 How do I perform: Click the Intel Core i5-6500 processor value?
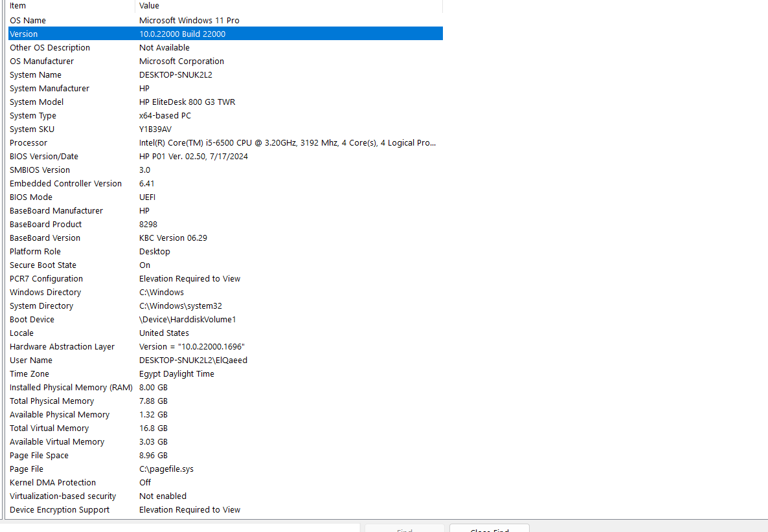point(288,144)
